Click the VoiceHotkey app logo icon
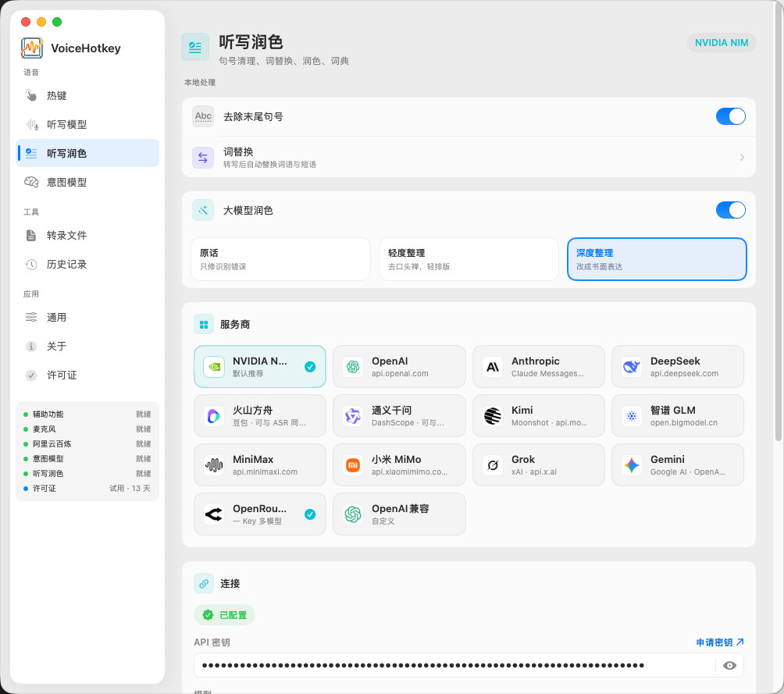Image resolution: width=784 pixels, height=694 pixels. (x=31, y=48)
